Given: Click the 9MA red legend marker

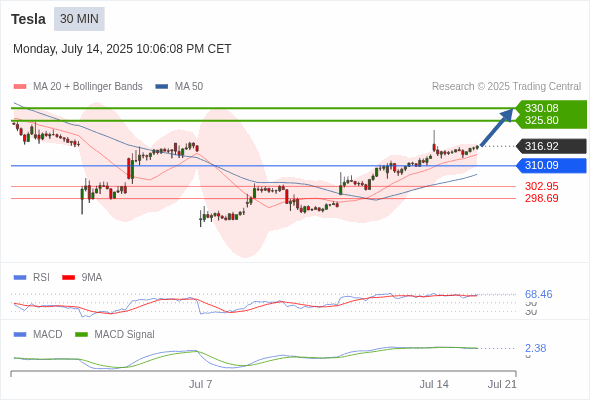Looking at the screenshot, I should [68, 278].
